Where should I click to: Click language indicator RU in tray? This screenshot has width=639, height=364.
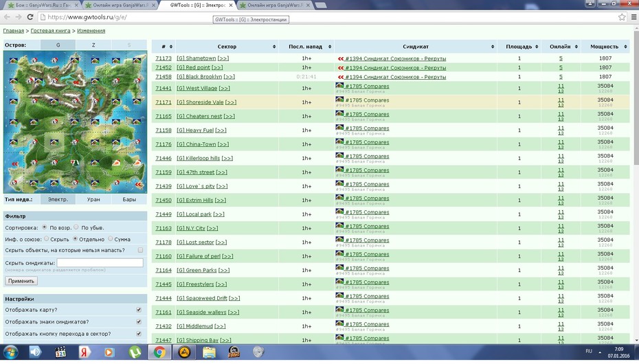point(589,351)
